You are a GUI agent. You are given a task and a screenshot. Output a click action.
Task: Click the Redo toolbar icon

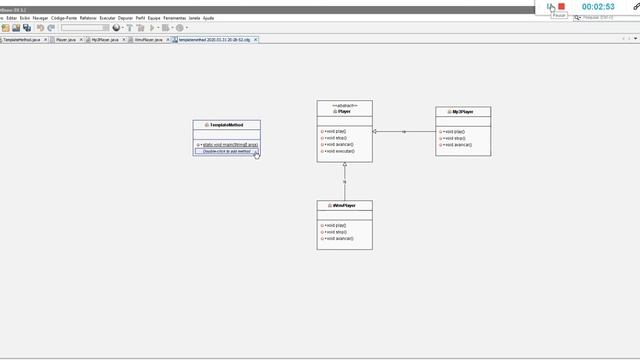click(51, 28)
